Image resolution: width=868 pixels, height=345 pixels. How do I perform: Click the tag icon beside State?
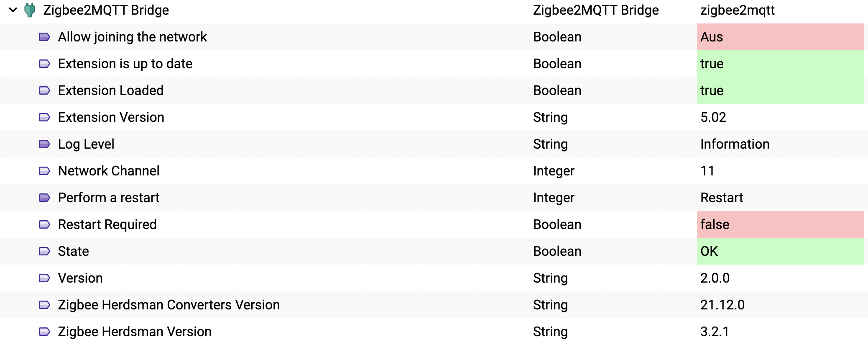(x=44, y=251)
